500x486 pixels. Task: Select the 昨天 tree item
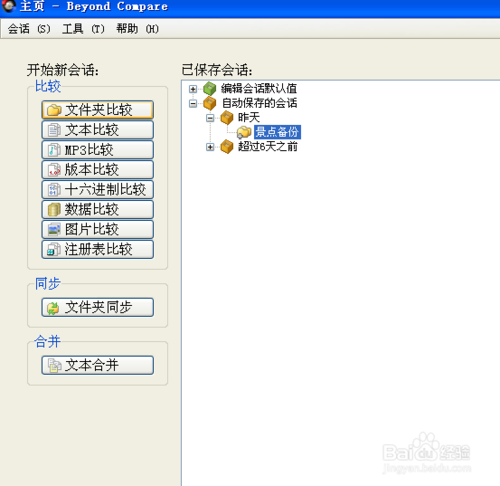point(249,118)
